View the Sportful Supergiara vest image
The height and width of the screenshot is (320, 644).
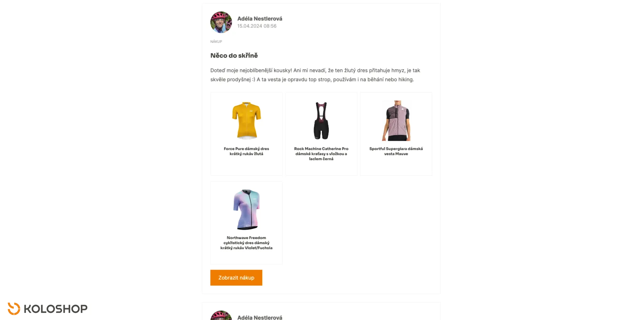point(396,120)
